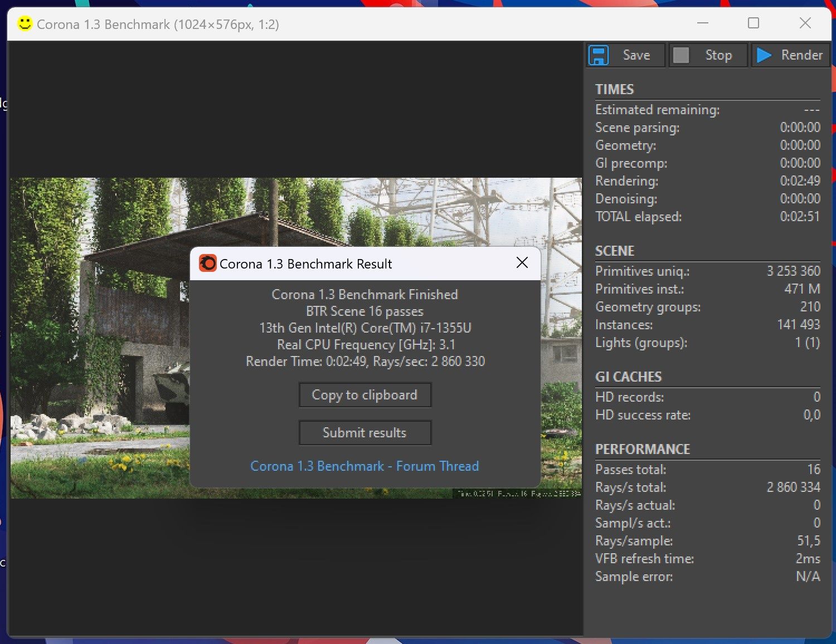This screenshot has width=836, height=644.
Task: Select the CPU name '13th Gen Intel(R) Core(TM) i7-1355U'
Action: tap(365, 328)
